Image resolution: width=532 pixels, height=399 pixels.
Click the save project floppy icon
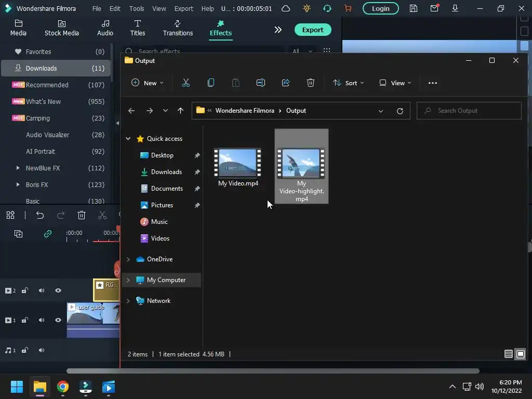click(x=413, y=8)
